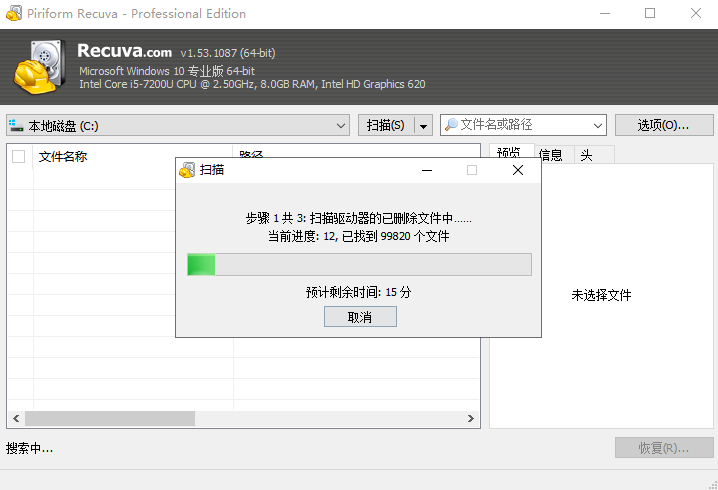Cancel the scan with 取消 button
Viewport: 718px width, 490px height.
pos(360,317)
